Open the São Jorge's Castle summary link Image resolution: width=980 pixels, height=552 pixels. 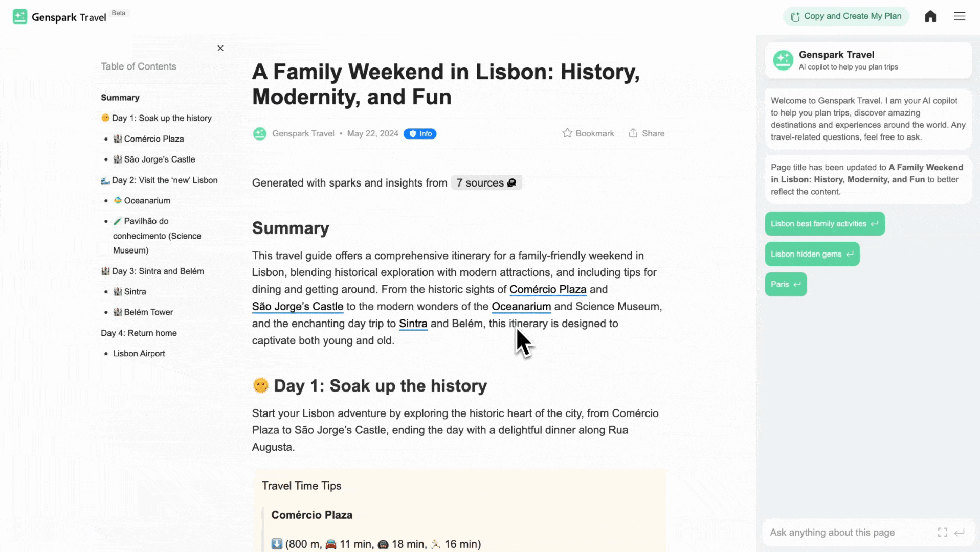pyautogui.click(x=298, y=307)
